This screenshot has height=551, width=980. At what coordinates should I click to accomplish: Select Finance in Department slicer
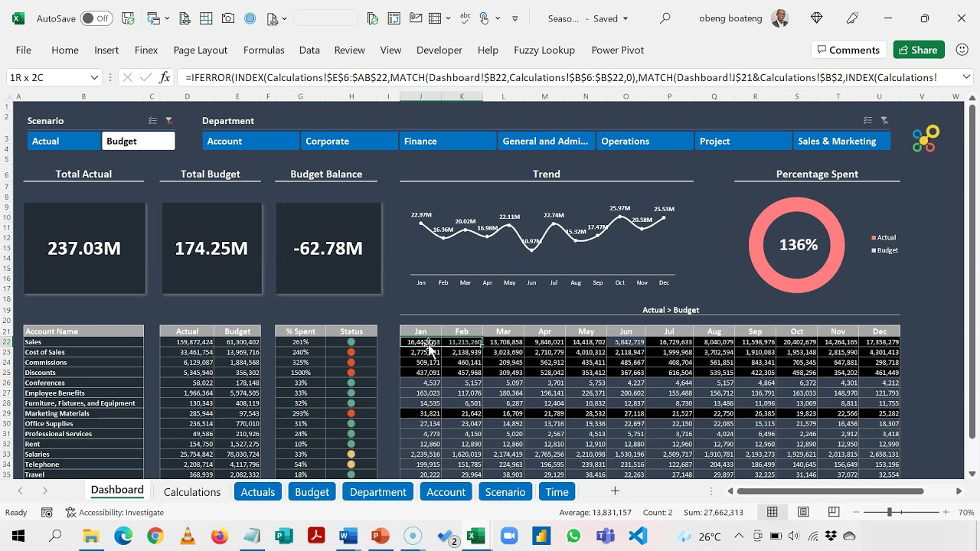coord(448,141)
